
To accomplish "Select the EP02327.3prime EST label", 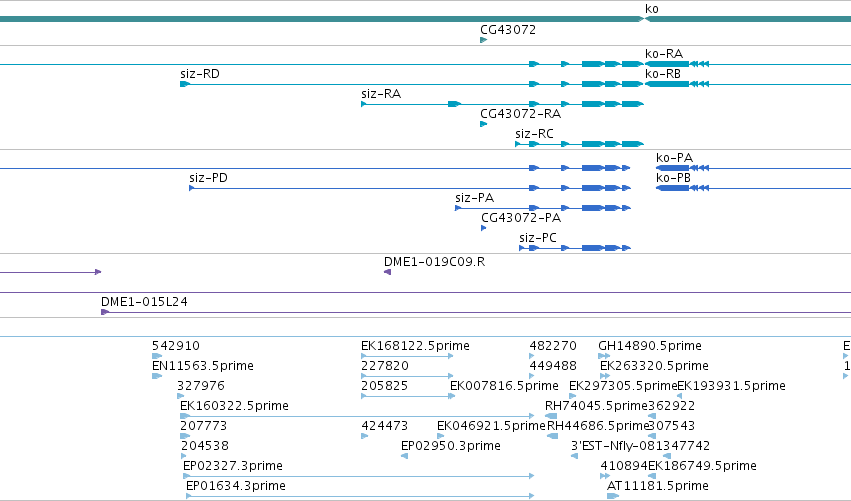I will tap(233, 466).
